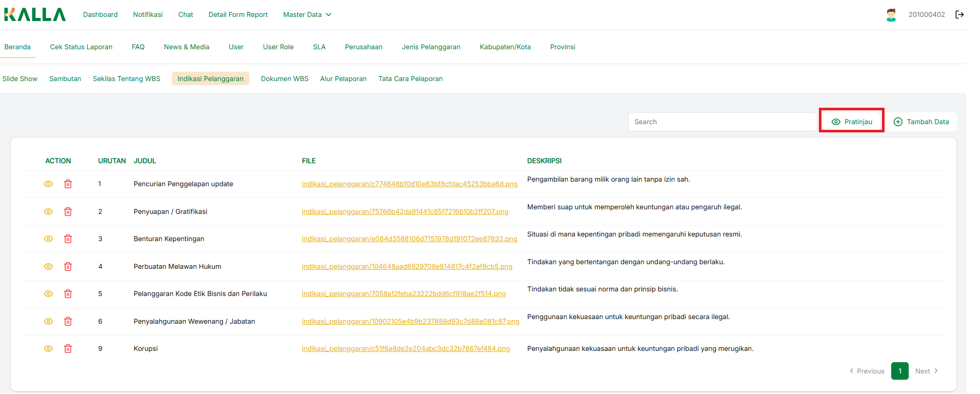
Task: Click the logout icon beside user ID
Action: (959, 15)
